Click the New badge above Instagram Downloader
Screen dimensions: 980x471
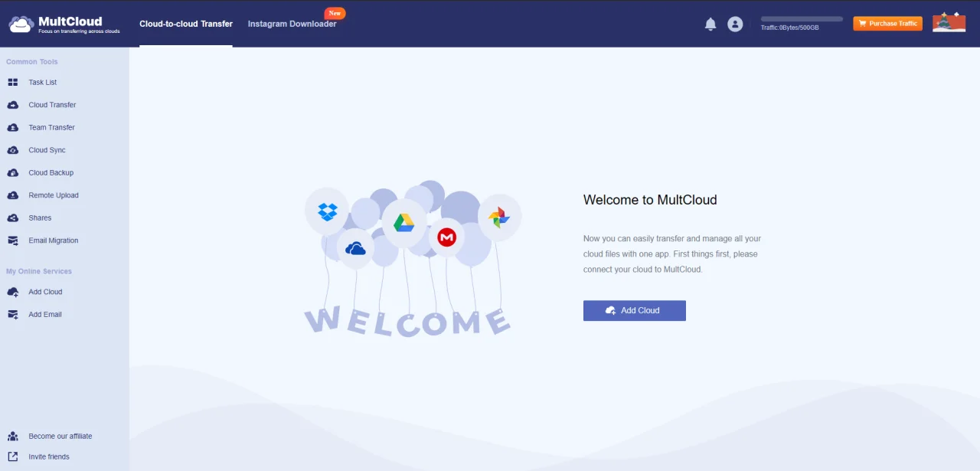[x=335, y=13]
